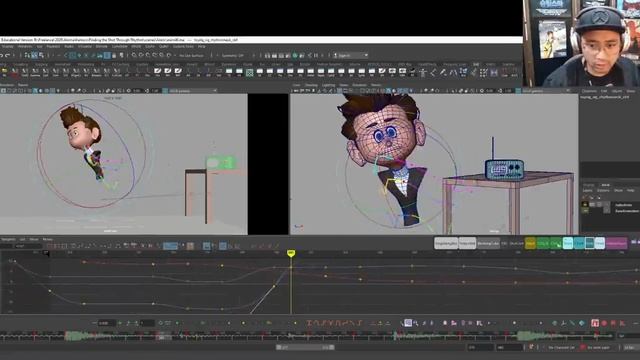
Task: Toggle visibility box of the first display layer
Action: (x=585, y=204)
